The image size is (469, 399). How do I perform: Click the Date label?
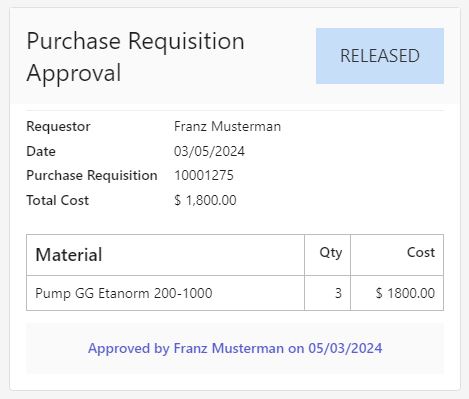coord(41,151)
